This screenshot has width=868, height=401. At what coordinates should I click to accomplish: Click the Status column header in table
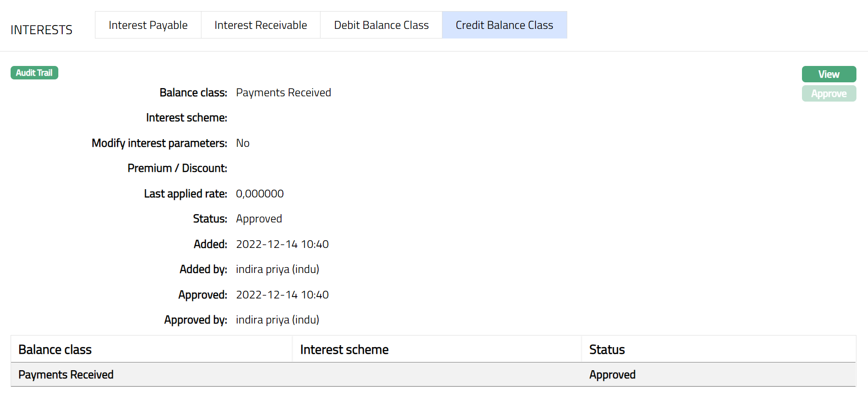(607, 349)
